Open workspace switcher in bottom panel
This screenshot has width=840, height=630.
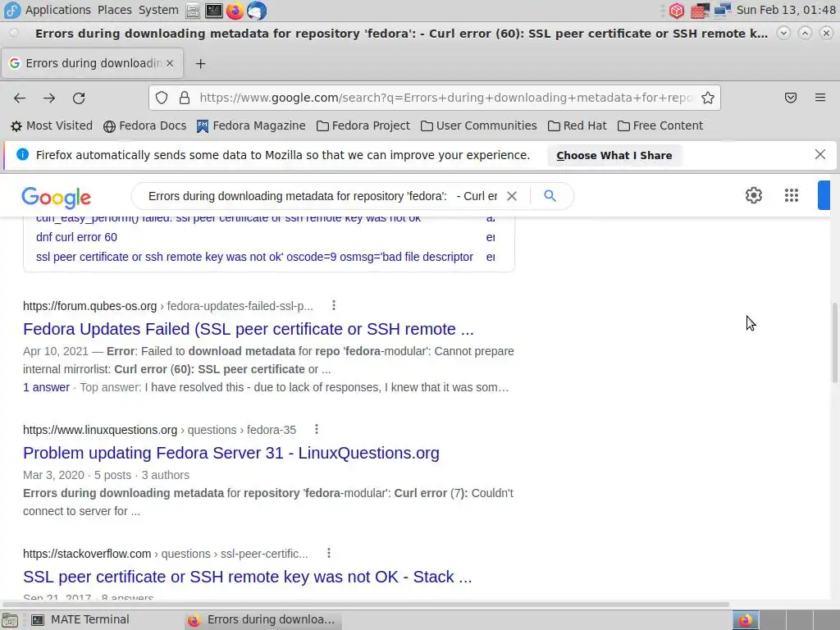click(x=784, y=620)
